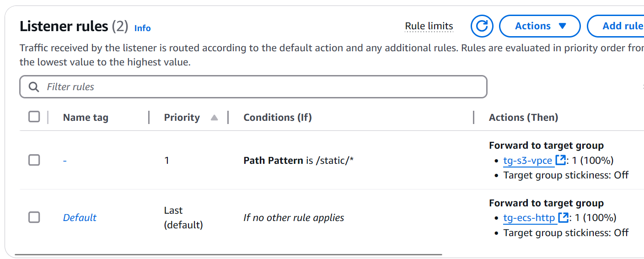This screenshot has width=644, height=259.
Task: Open the Info link beside Listener rules
Action: coord(142,28)
